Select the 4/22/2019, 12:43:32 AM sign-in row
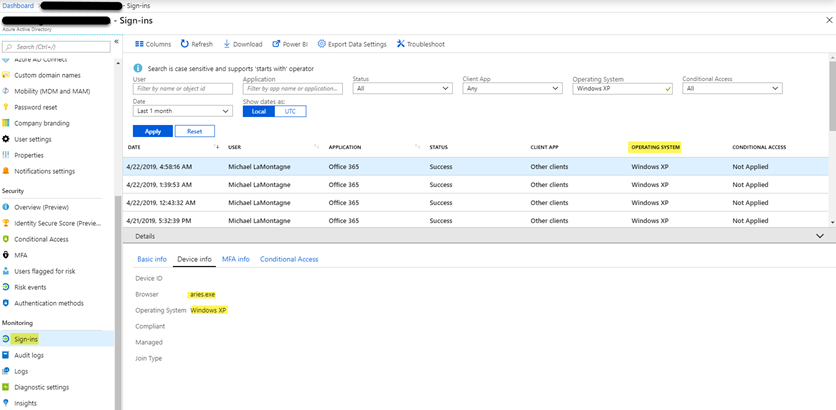Viewport: 836px width, 410px height. [476, 203]
